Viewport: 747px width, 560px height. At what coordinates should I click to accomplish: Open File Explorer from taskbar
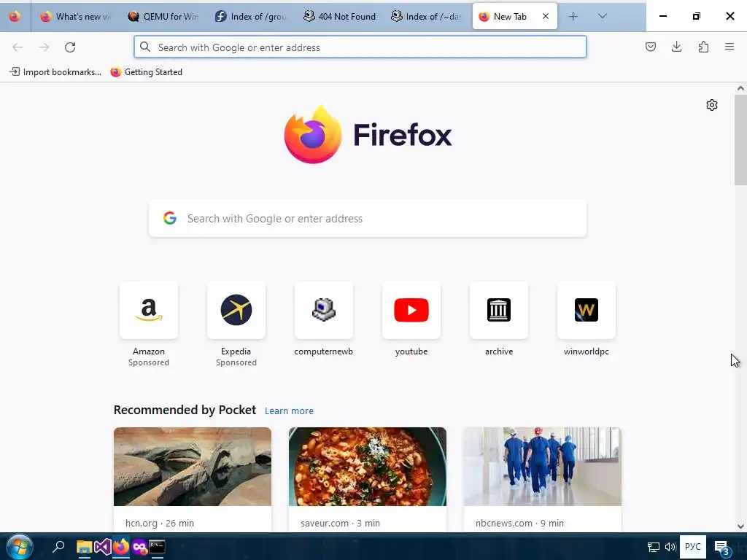[85, 547]
